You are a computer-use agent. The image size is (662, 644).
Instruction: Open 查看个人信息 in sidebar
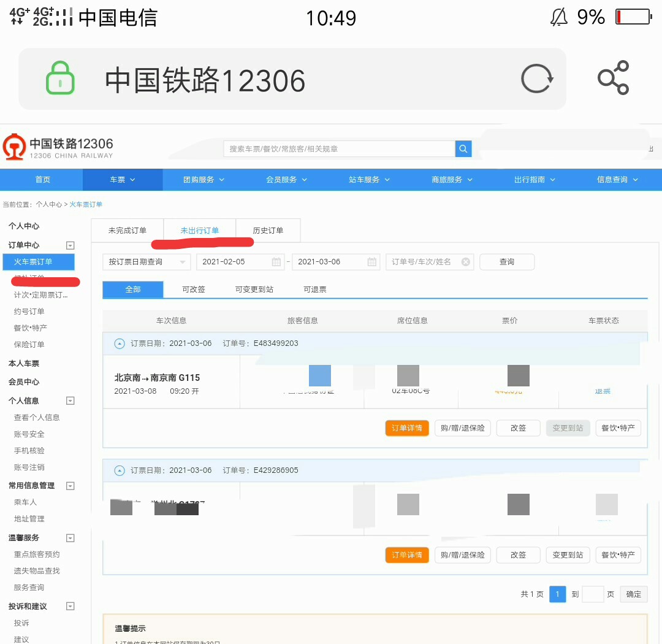(x=37, y=418)
